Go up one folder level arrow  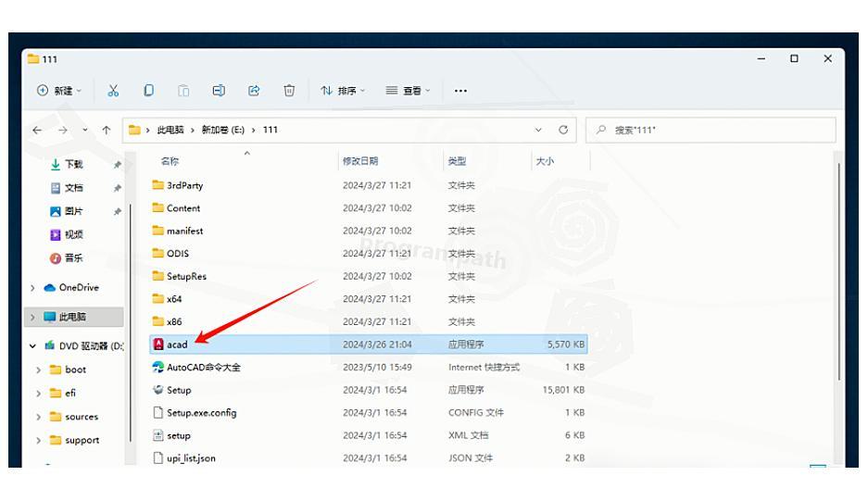click(x=107, y=130)
